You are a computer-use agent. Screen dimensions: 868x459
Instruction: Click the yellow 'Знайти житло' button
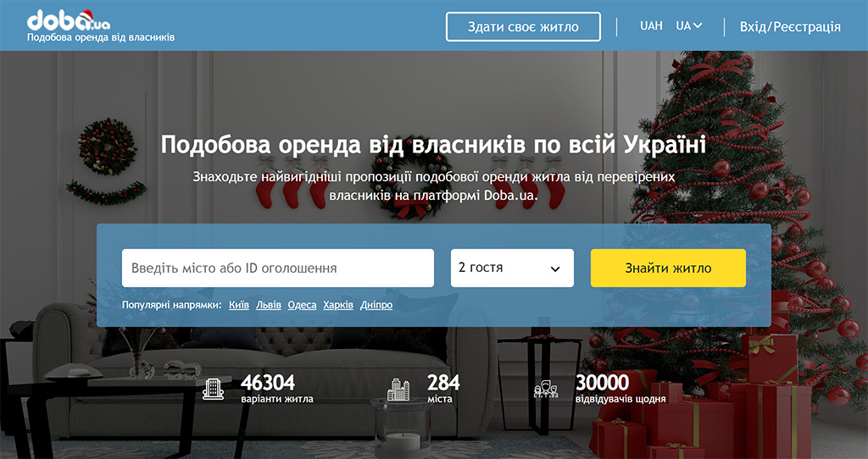click(668, 268)
